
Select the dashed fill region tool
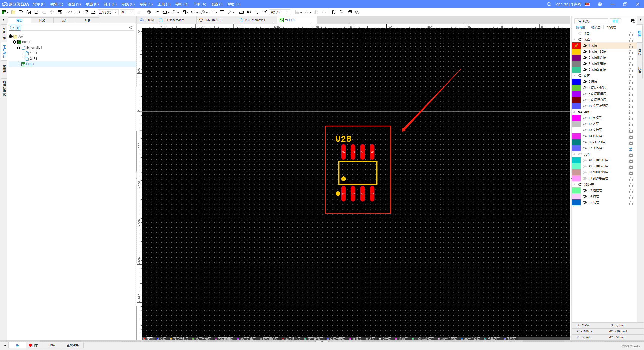174,12
